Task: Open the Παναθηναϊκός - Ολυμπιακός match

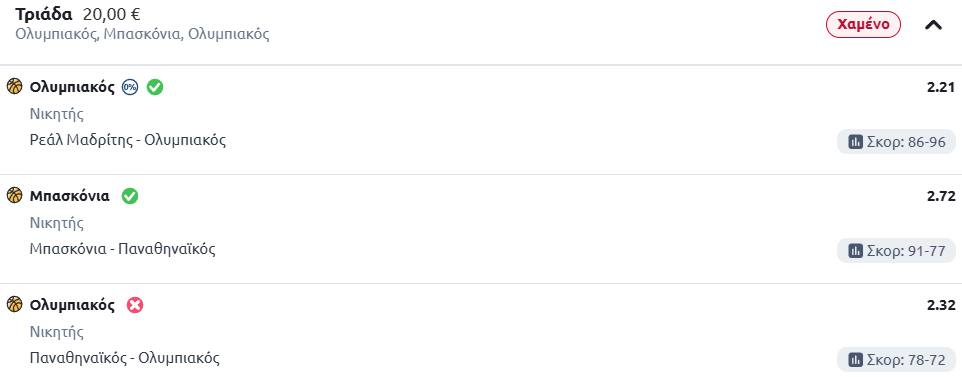Action: [x=125, y=357]
